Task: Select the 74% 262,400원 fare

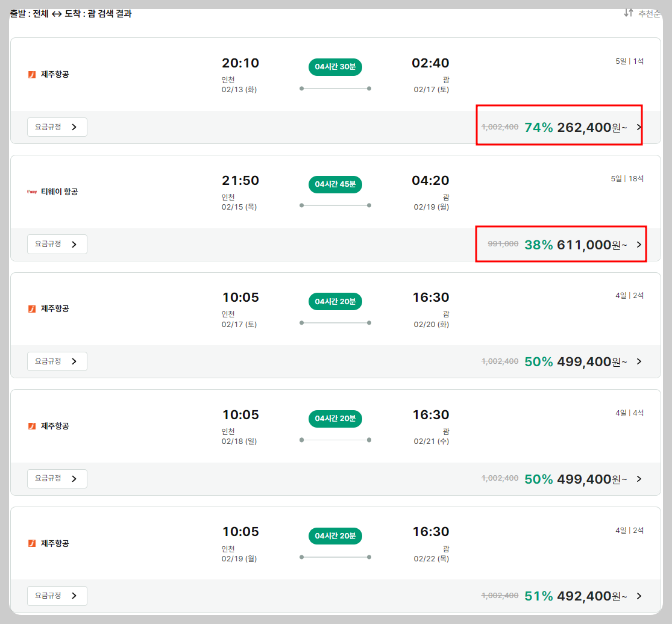Action: click(x=576, y=127)
